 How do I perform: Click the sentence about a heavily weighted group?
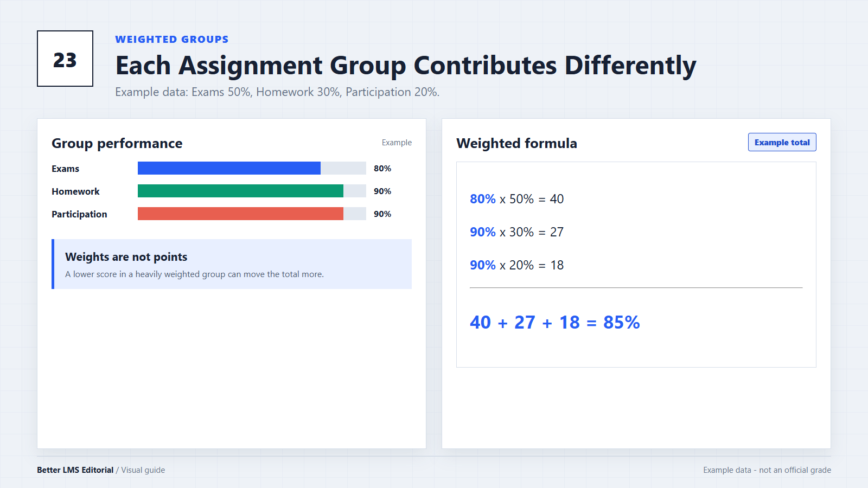pyautogui.click(x=194, y=274)
